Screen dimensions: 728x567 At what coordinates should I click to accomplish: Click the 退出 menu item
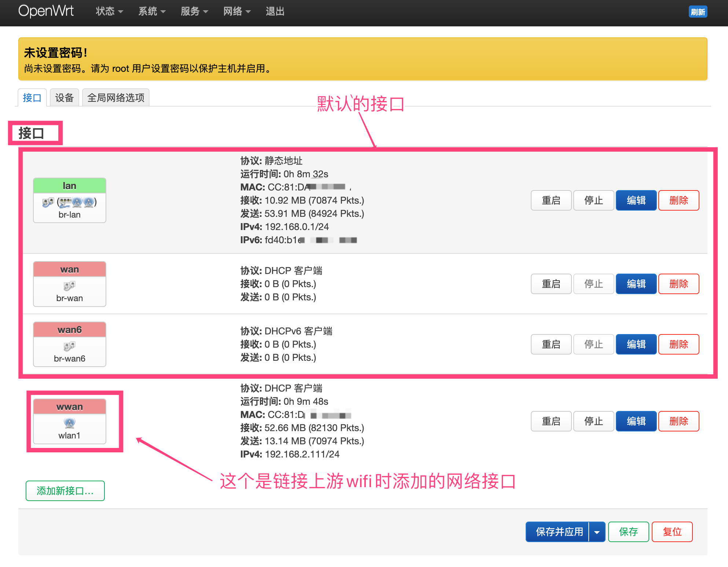(x=275, y=11)
